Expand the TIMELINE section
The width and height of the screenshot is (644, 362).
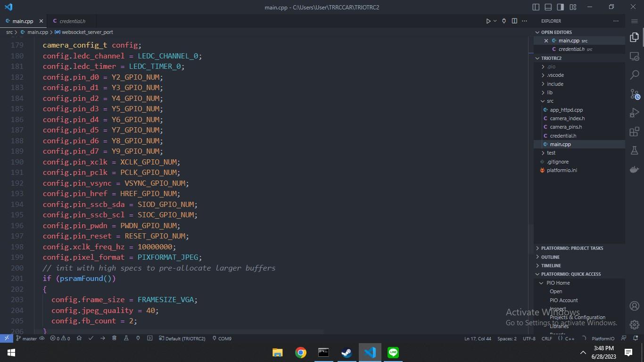click(x=579, y=265)
